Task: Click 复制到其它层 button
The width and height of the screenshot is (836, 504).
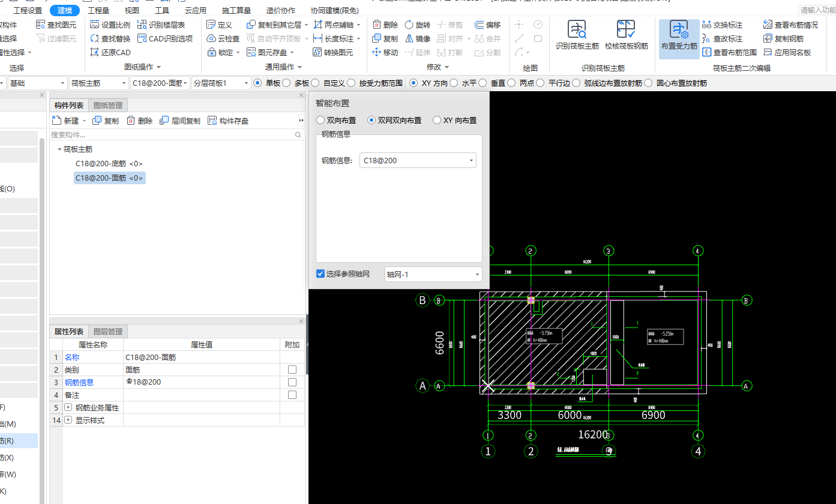Action: coord(278,25)
